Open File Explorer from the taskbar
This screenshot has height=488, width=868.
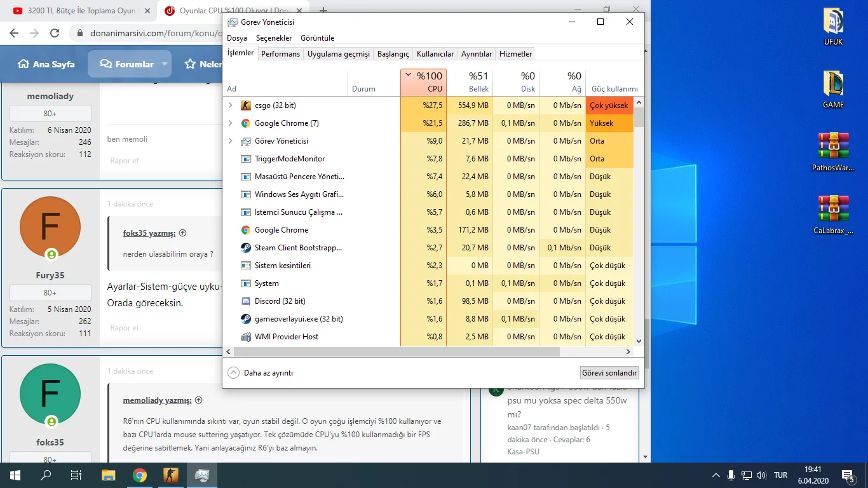(109, 475)
